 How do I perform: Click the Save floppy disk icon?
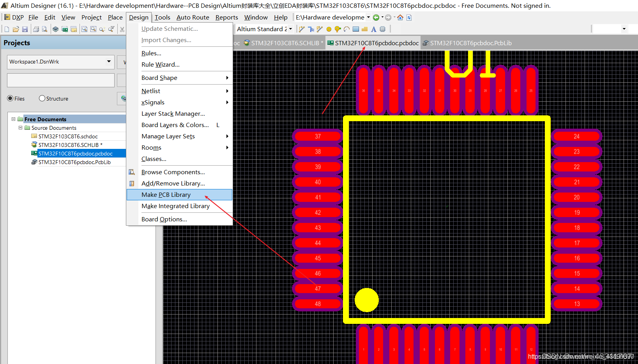pos(25,29)
